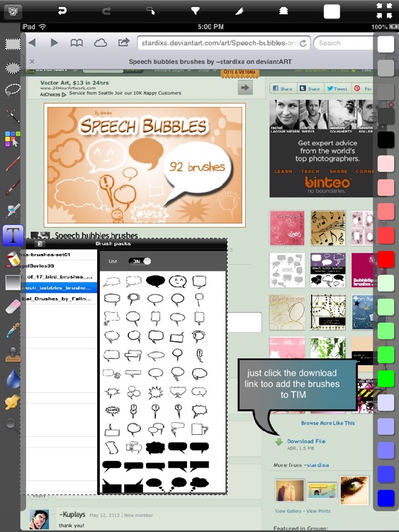Choose the smiley face speech bubble brush
The image size is (399, 532).
point(178,281)
